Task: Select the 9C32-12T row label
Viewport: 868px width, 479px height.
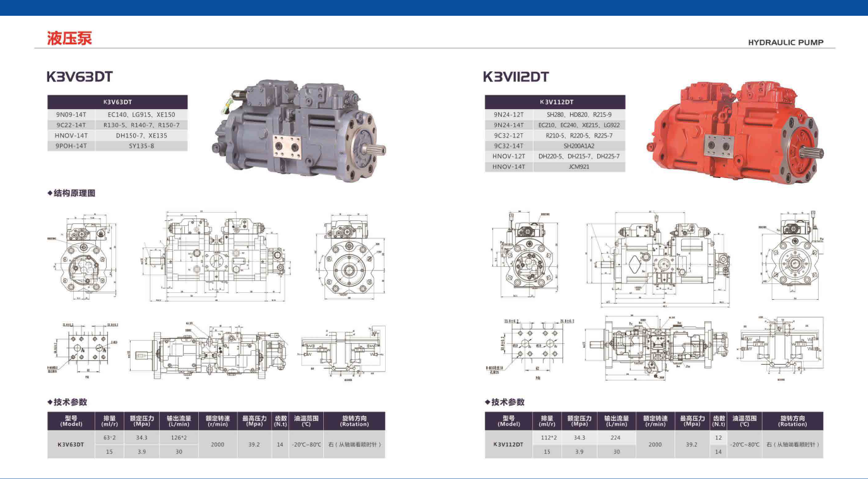Action: [x=509, y=136]
